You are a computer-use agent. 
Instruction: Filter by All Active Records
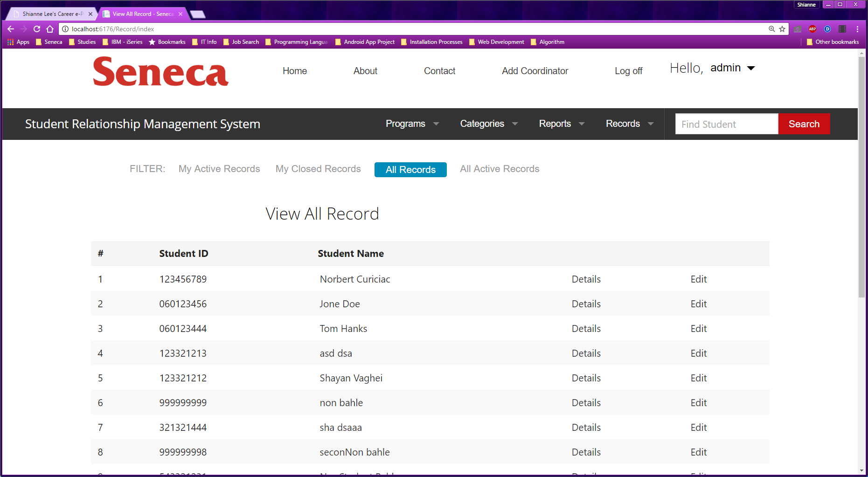[500, 169]
